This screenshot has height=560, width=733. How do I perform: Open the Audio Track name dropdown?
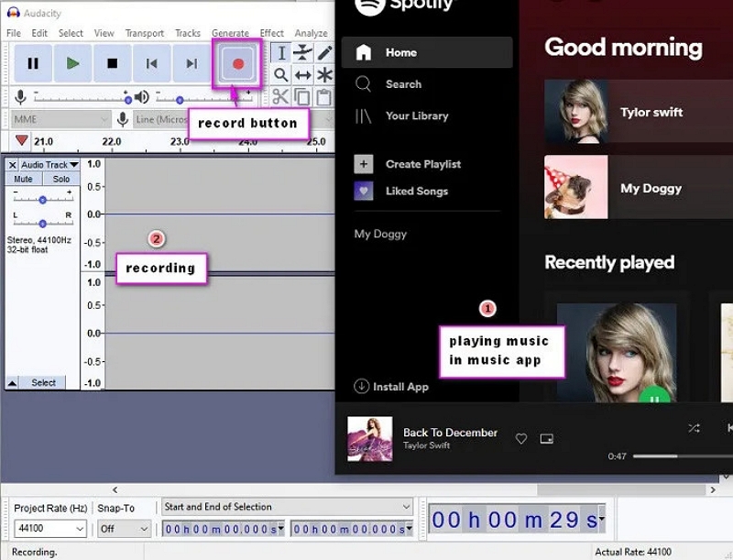[x=46, y=165]
